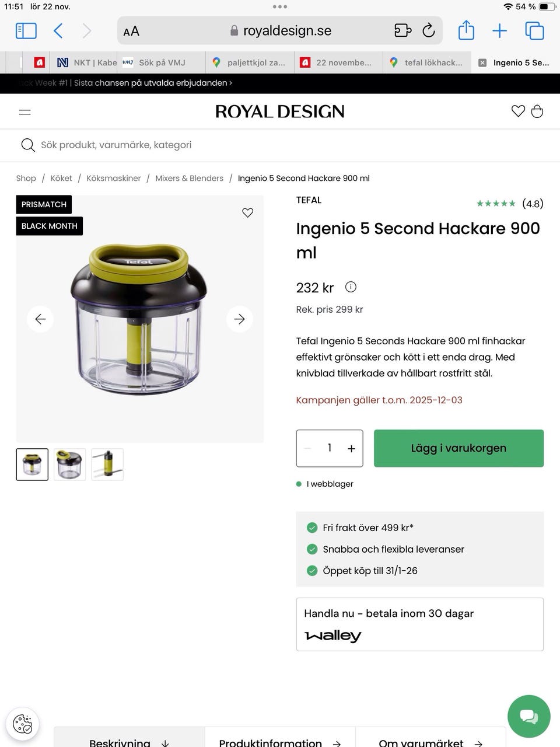The width and height of the screenshot is (560, 747).
Task: Open the hamburger menu on Royal Design
Action: coord(25,111)
